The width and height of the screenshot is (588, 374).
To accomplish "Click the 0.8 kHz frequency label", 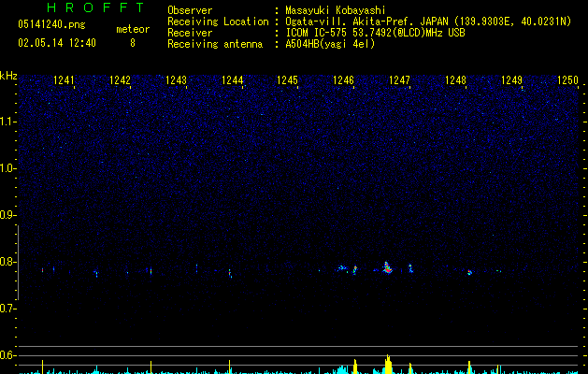I will (x=8, y=262).
